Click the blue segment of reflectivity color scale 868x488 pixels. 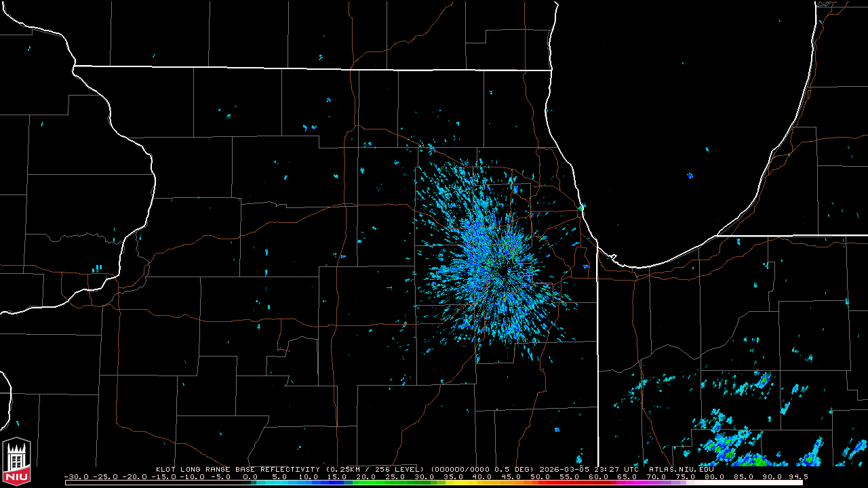tap(319, 483)
